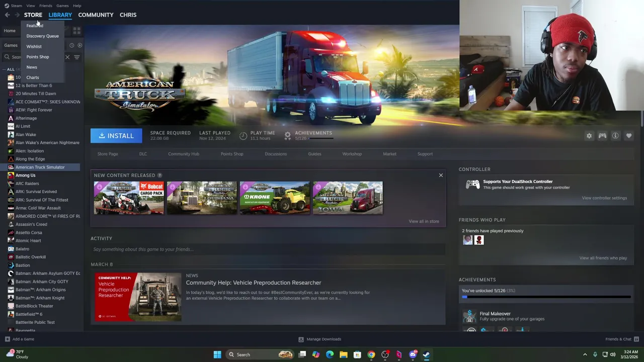644x362 pixels.
Task: Select Assetto Corsa in game list
Action: (x=29, y=233)
